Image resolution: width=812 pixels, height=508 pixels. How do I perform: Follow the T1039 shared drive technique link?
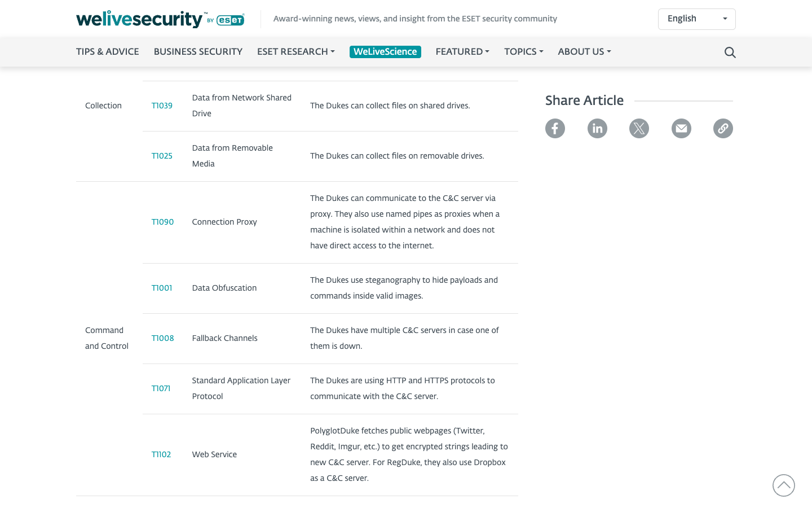(162, 106)
